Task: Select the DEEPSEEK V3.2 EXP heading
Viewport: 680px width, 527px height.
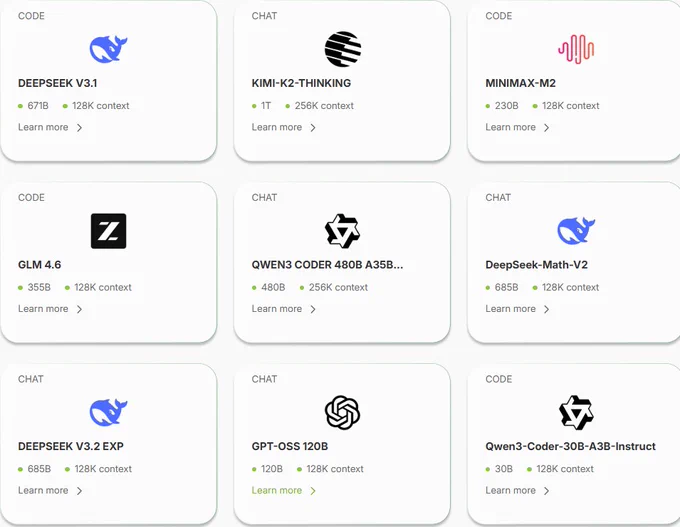Action: click(x=71, y=446)
